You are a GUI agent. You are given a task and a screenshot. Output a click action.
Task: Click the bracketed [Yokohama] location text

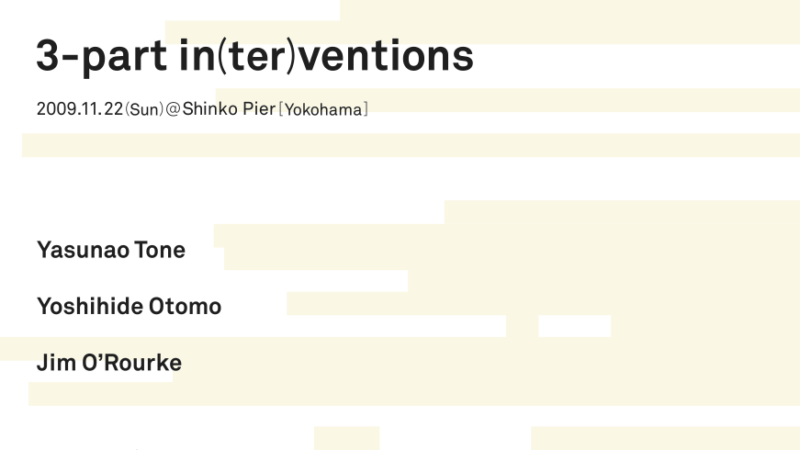click(x=323, y=110)
